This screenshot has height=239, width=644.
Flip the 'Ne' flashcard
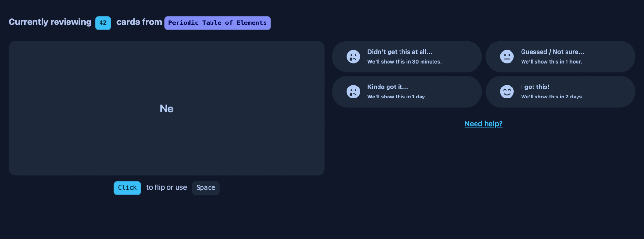click(x=167, y=108)
